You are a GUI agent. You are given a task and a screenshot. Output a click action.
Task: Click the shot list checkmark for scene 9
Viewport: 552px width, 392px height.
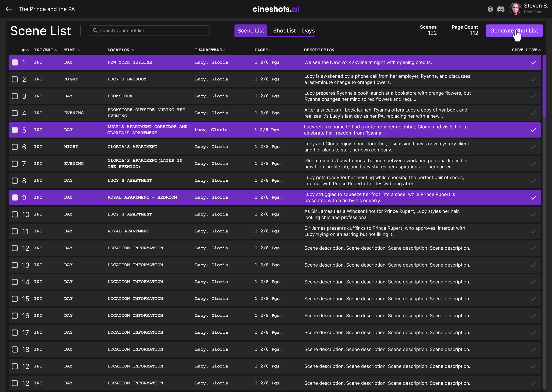point(533,197)
